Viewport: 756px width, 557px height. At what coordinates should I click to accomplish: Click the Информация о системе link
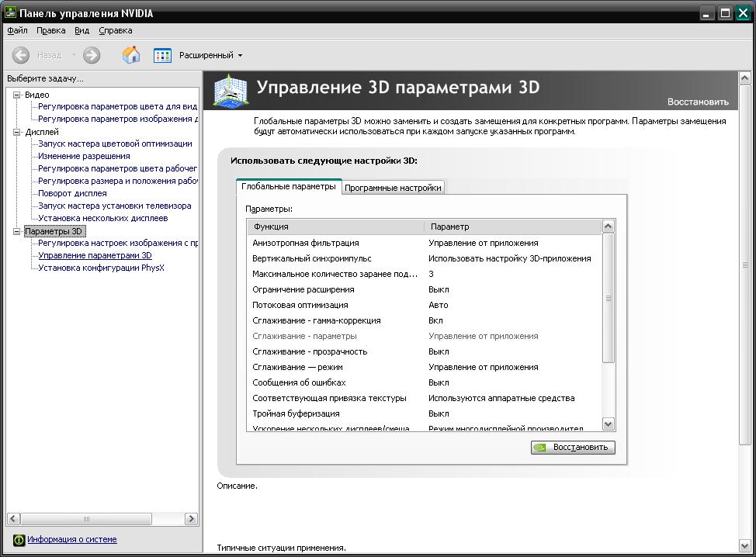pyautogui.click(x=72, y=539)
